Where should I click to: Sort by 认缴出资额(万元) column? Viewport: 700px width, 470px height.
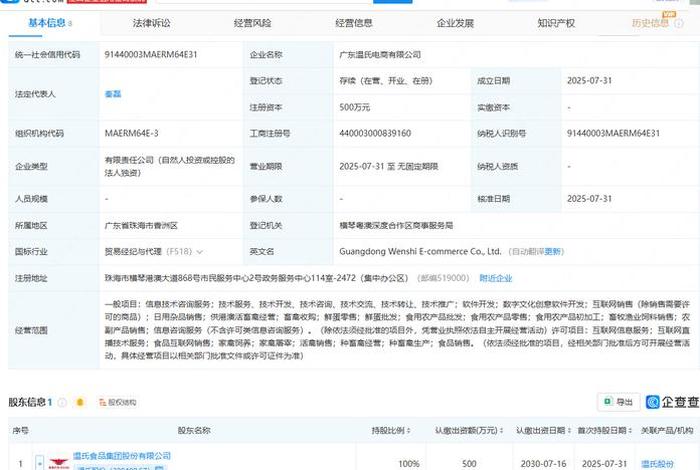[469, 430]
